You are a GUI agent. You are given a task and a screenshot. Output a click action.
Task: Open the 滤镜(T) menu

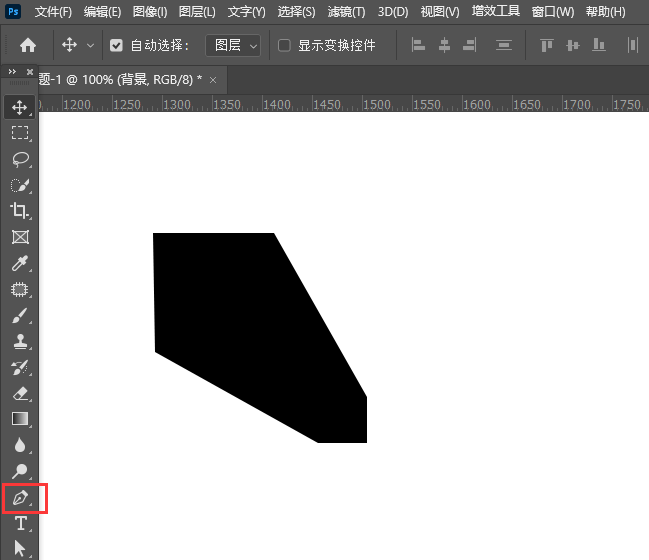coord(346,12)
